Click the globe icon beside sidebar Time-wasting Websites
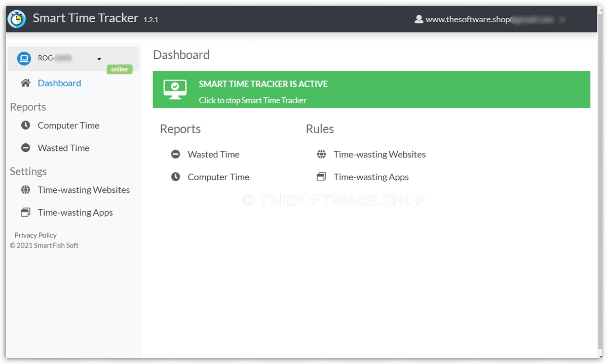 coord(25,190)
